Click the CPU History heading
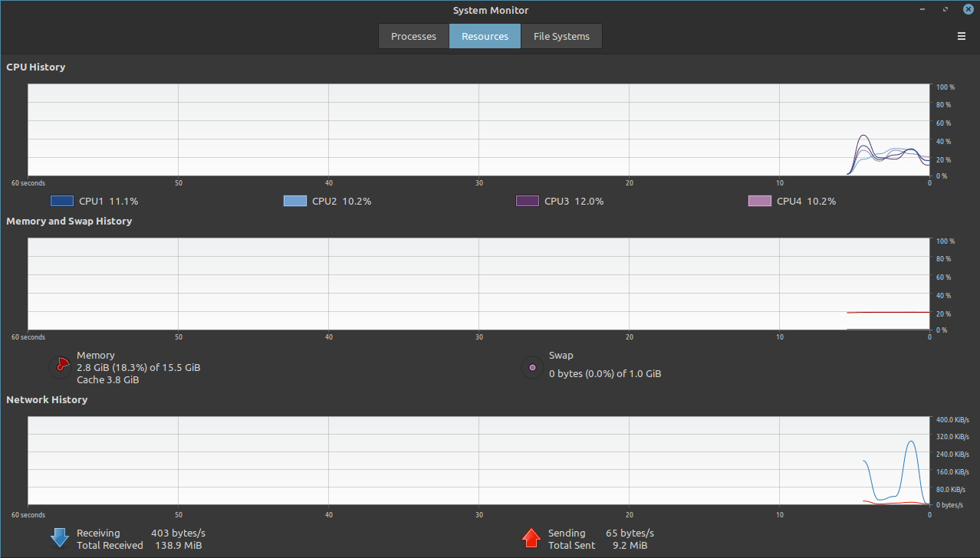Image resolution: width=980 pixels, height=558 pixels. tap(36, 67)
